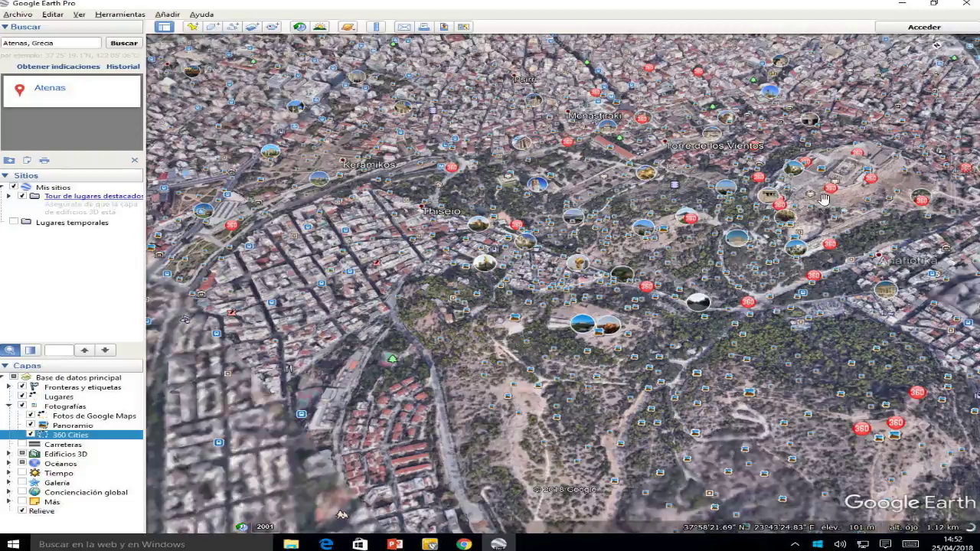Click the print toolbar icon
This screenshot has height=551, width=980.
[423, 27]
